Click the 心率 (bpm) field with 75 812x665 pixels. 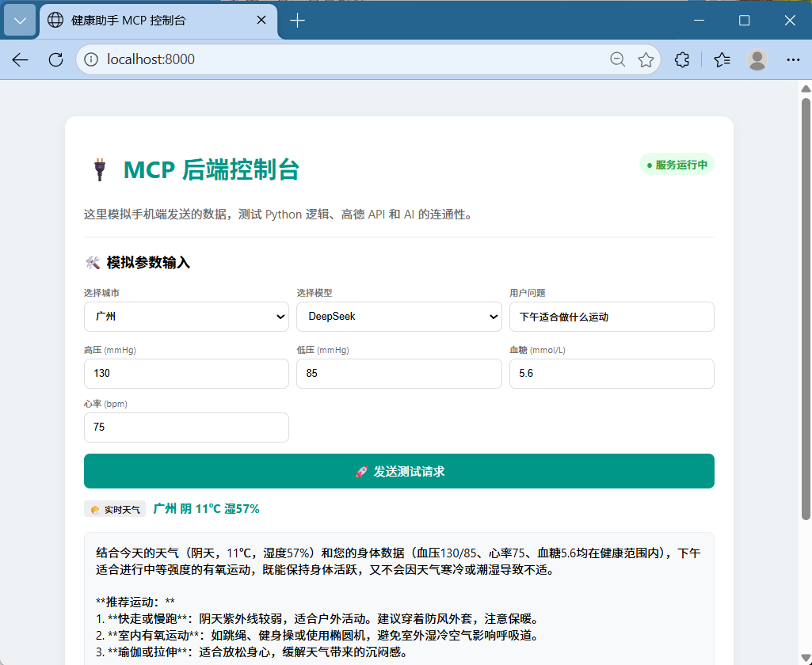pos(186,427)
